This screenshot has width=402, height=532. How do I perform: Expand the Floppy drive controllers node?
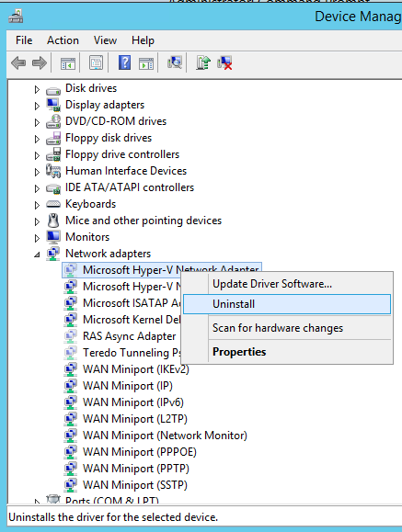pos(37,155)
